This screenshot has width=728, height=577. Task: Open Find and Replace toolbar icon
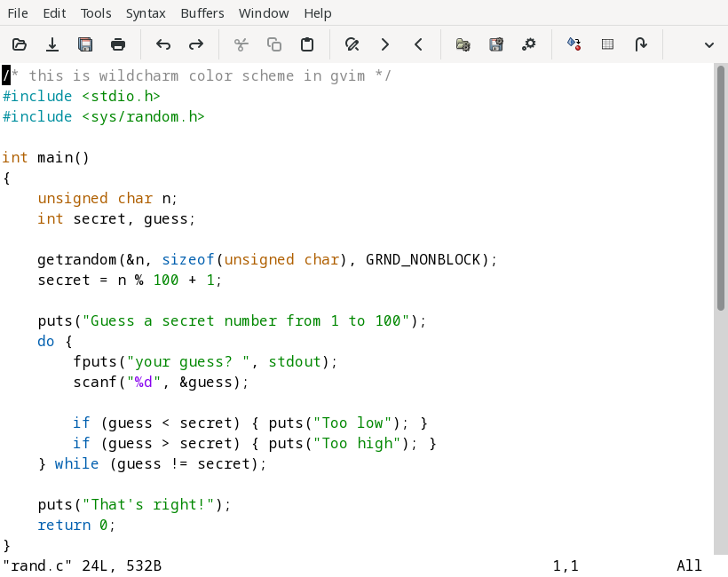pos(352,44)
